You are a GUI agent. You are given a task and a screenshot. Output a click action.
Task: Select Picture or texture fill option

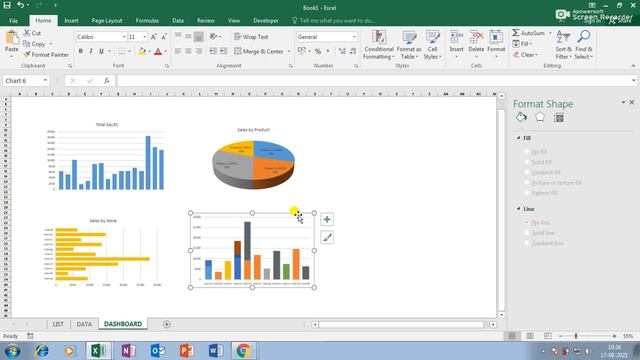[x=527, y=183]
